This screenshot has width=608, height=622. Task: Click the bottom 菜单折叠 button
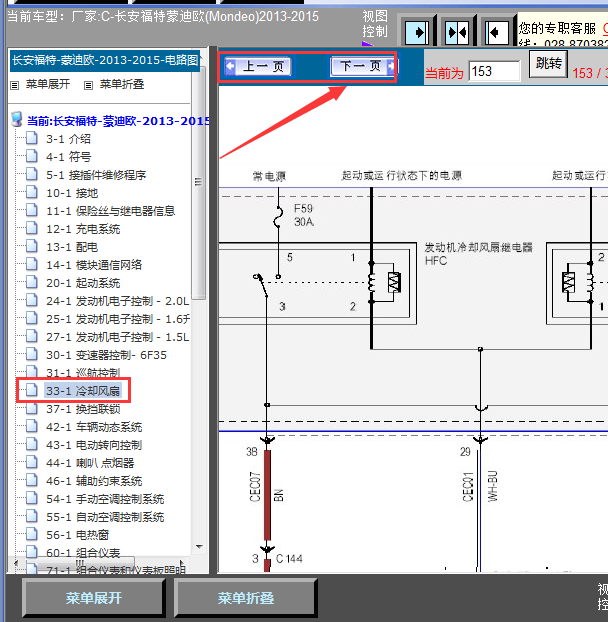(246, 598)
